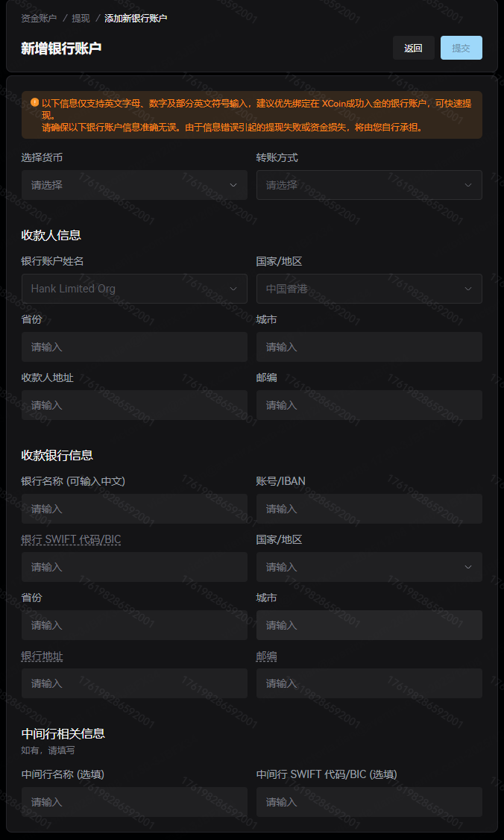Viewport: 504px width, 840px height.
Task: Click the payee 省份 input field
Action: (134, 347)
